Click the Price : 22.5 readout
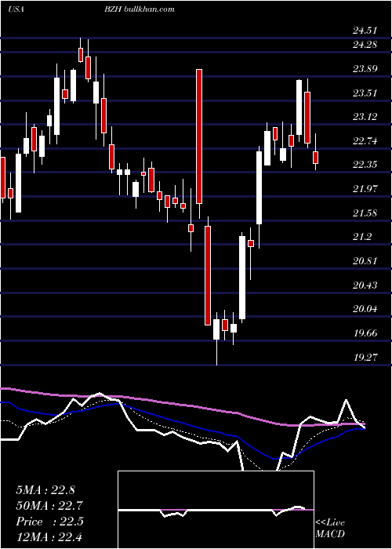392x549 pixels. coord(49,522)
